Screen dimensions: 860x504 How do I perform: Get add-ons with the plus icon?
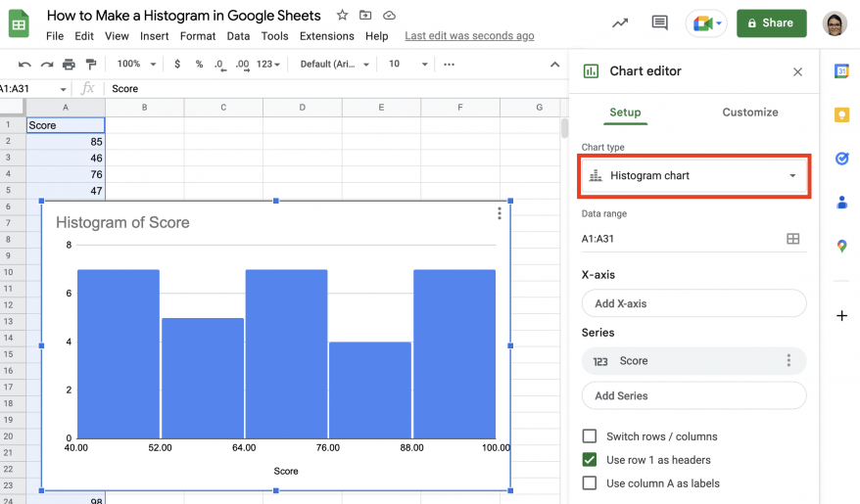click(x=841, y=315)
